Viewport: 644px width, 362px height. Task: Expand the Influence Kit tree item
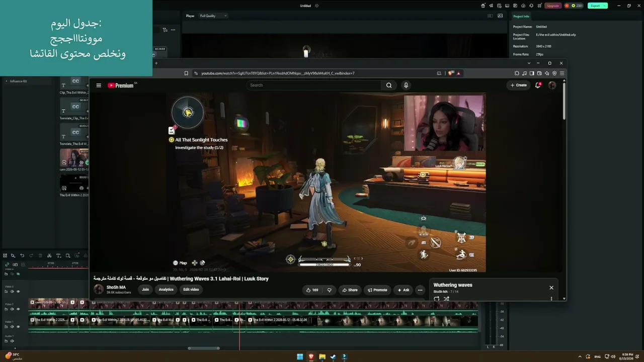tap(7, 81)
